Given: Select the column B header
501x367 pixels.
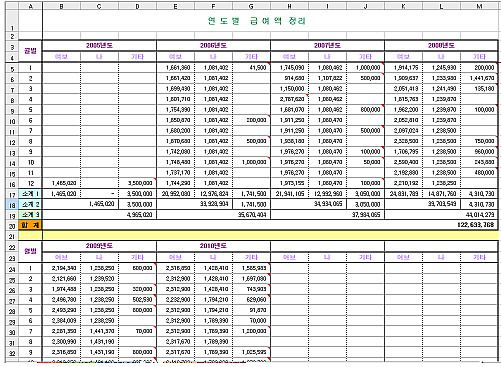Looking at the screenshot, I should 61,6.
